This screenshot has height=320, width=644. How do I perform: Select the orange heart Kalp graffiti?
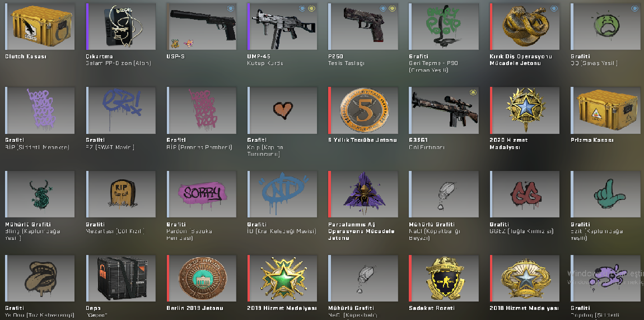pyautogui.click(x=282, y=110)
